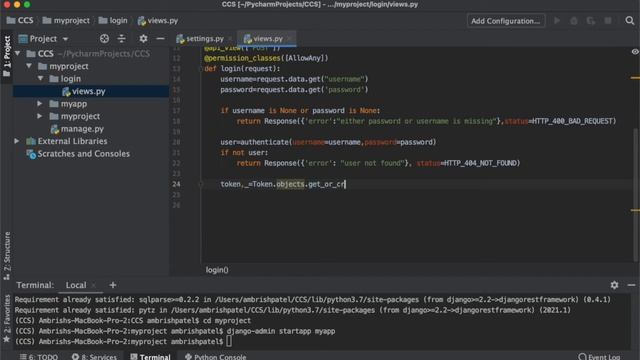Click the login breadcrumb
Screen dimensions: 640x360
pos(113,20)
